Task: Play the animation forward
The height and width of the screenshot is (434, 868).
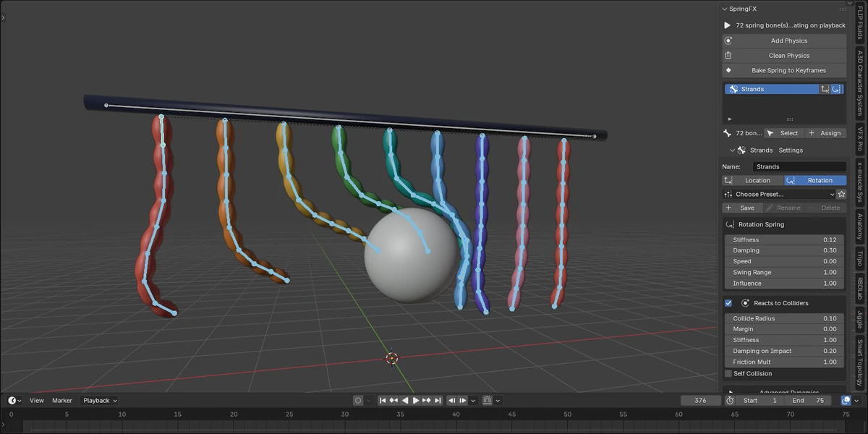Action: (416, 400)
